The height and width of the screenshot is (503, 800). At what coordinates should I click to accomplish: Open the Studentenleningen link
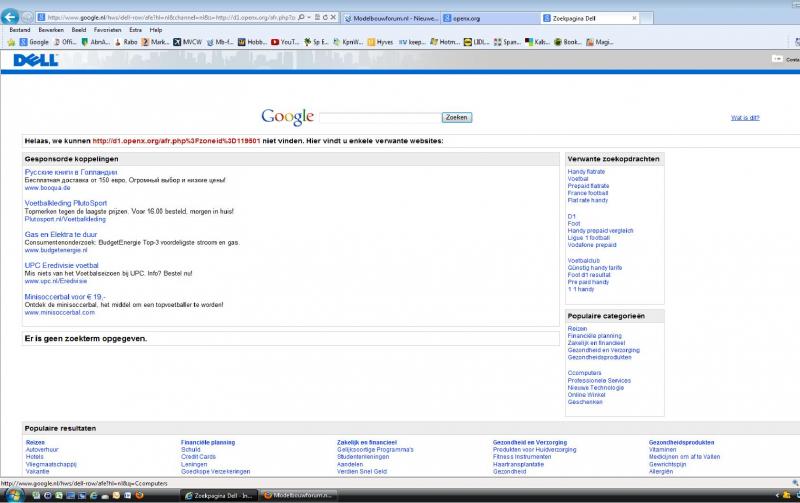pos(363,457)
